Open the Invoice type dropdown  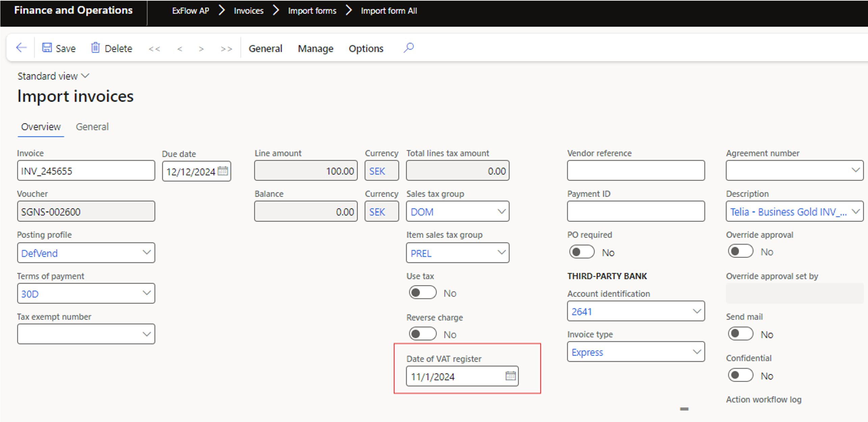coord(697,352)
